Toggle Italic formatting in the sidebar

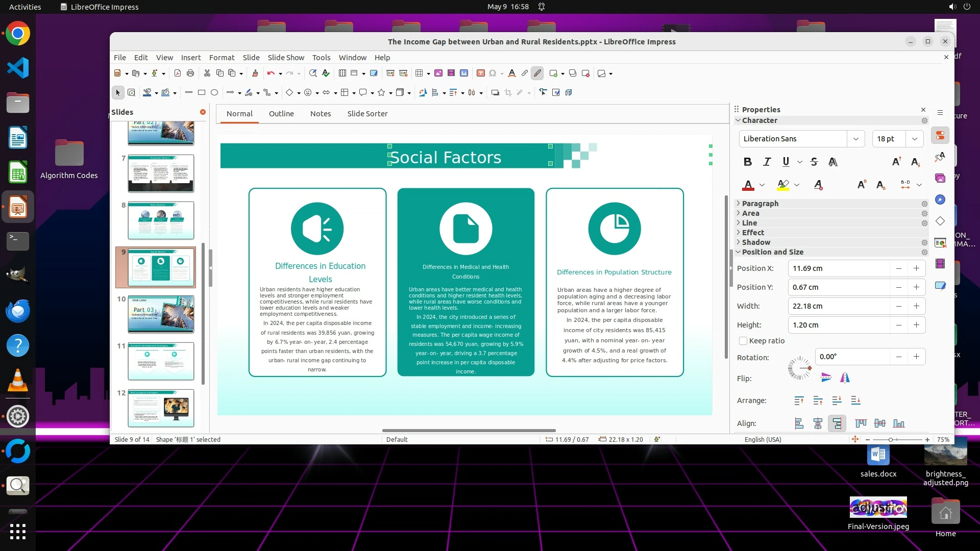767,162
